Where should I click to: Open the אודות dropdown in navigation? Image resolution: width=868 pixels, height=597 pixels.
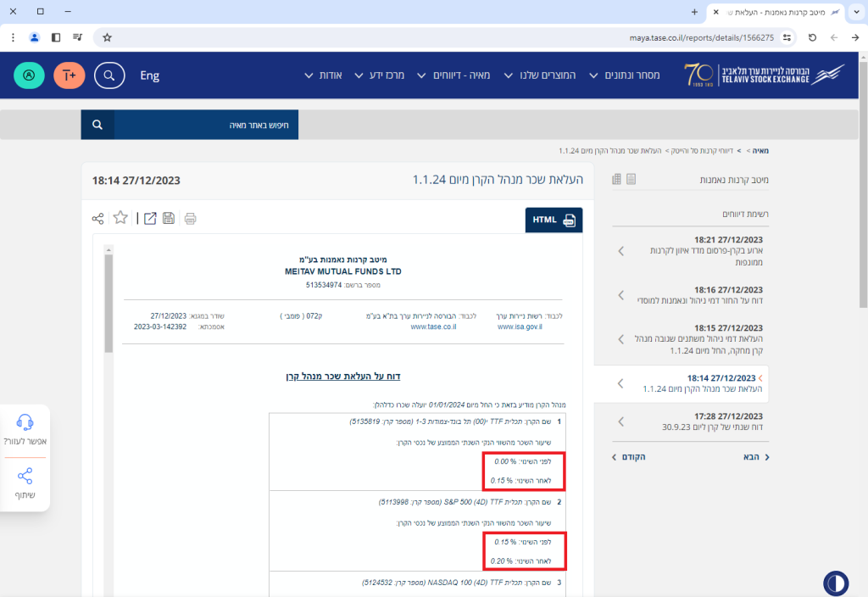click(x=324, y=75)
